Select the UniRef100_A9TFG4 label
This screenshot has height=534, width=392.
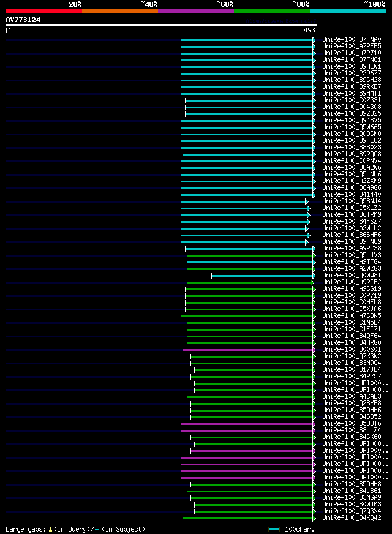[x=352, y=261]
